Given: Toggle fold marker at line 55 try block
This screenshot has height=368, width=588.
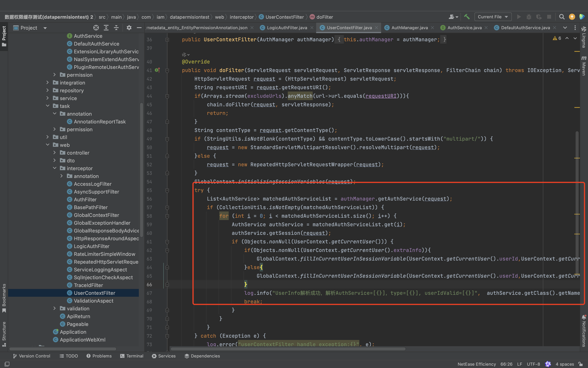Looking at the screenshot, I should 167,190.
